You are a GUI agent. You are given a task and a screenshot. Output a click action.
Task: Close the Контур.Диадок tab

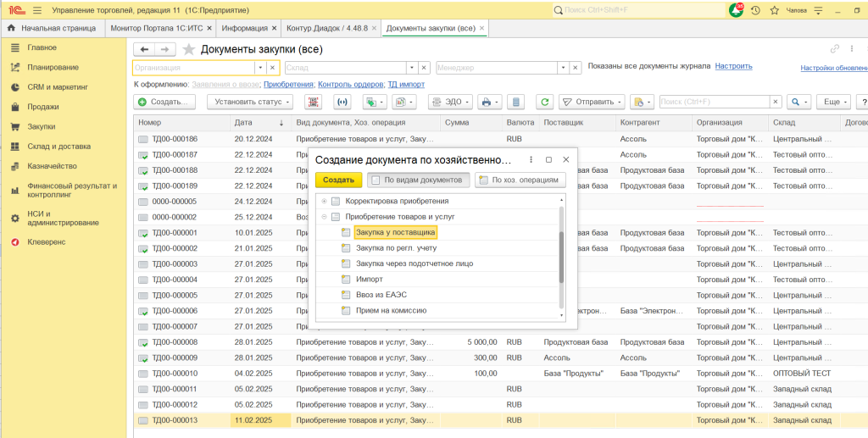click(x=374, y=28)
